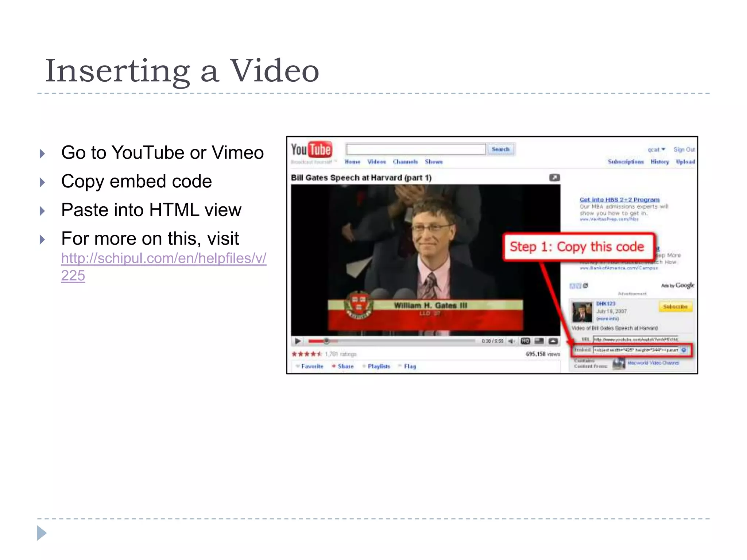Expand the Favorite option
Image resolution: width=747 pixels, height=560 pixels.
[310, 366]
